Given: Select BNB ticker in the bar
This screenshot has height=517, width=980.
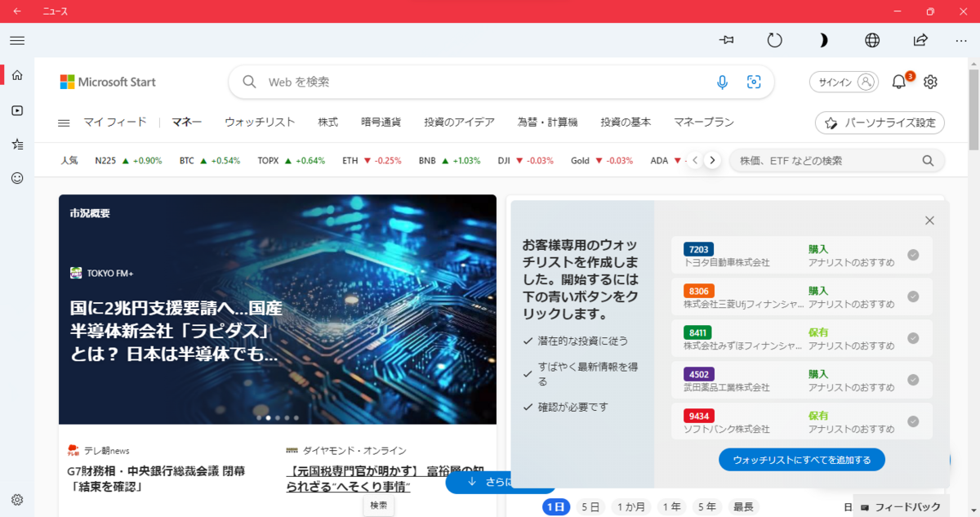Looking at the screenshot, I should (x=449, y=161).
